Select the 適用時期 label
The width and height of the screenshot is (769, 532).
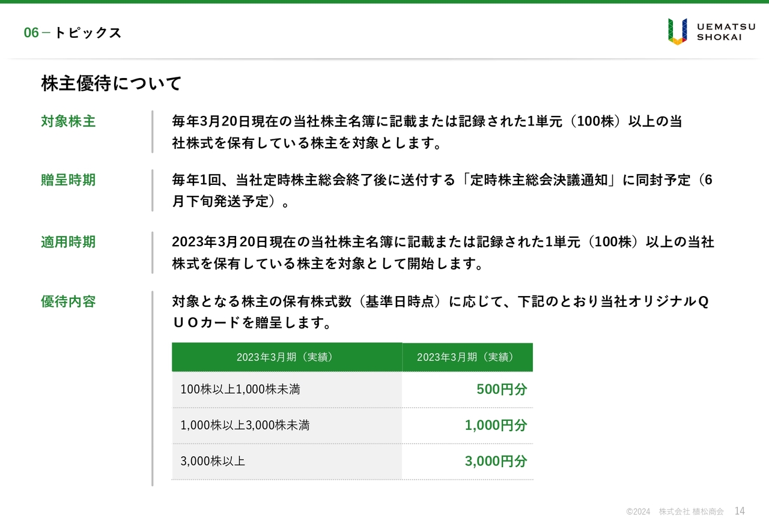point(68,242)
